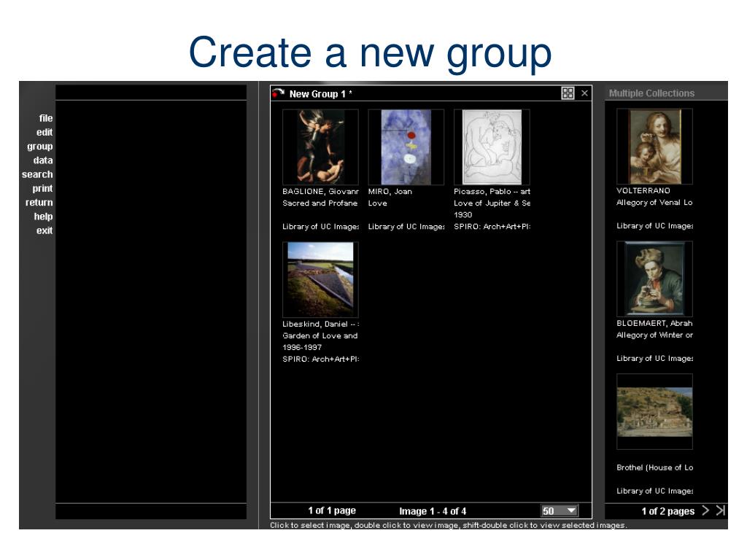
Task: Open the group menu
Action: click(40, 147)
